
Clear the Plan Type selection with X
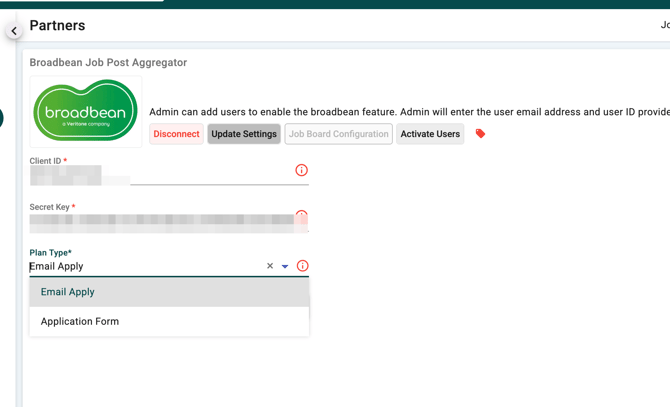270,266
